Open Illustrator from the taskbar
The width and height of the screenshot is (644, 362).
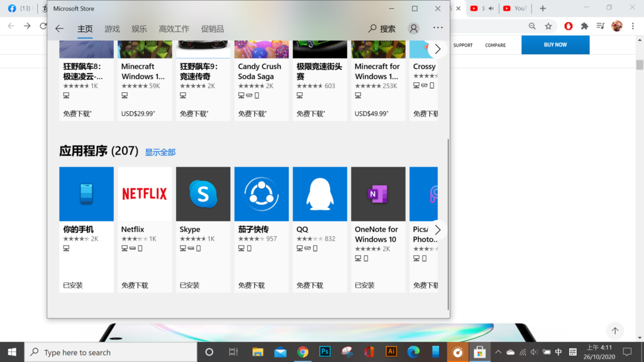[x=391, y=352]
